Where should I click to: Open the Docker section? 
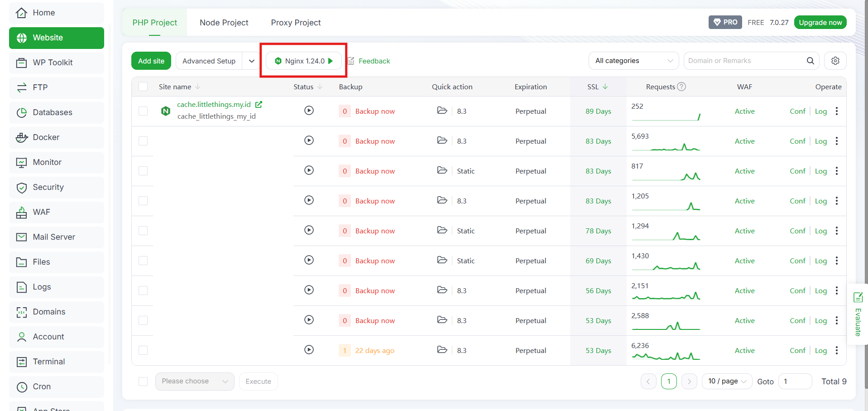(57, 137)
